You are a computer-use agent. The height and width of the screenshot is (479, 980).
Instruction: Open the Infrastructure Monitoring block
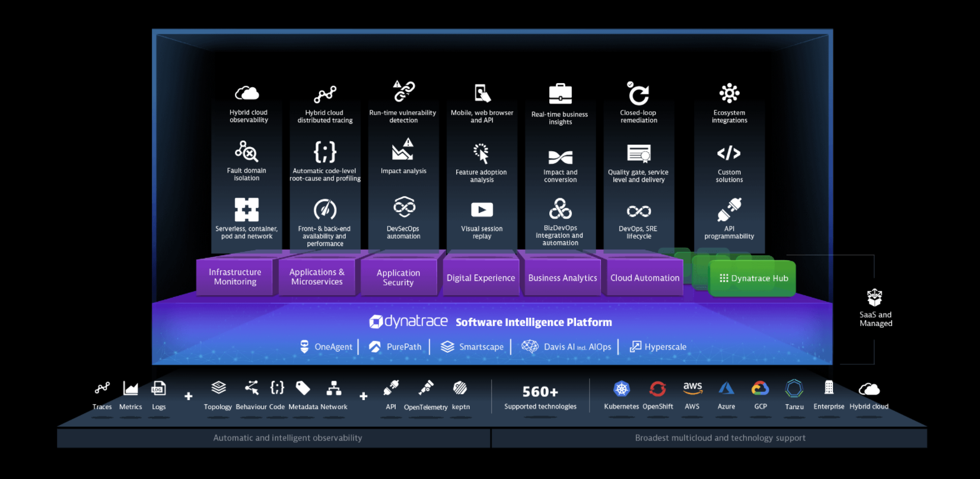pos(235,277)
